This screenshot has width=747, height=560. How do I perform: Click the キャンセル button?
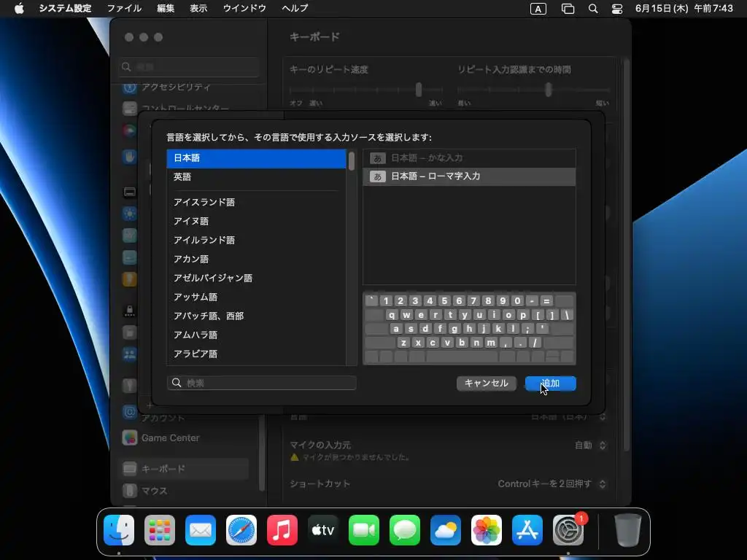pos(486,384)
